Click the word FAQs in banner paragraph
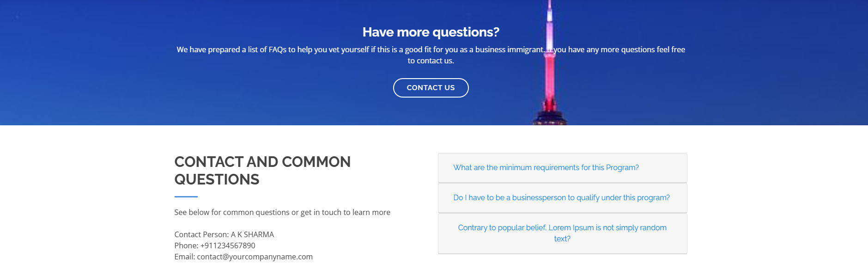Screen dimensions: 868x264 [277, 49]
